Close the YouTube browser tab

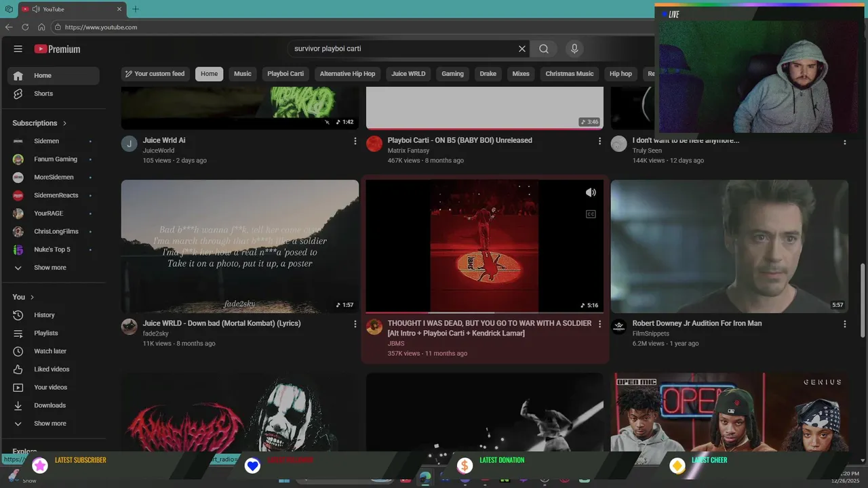click(x=119, y=9)
